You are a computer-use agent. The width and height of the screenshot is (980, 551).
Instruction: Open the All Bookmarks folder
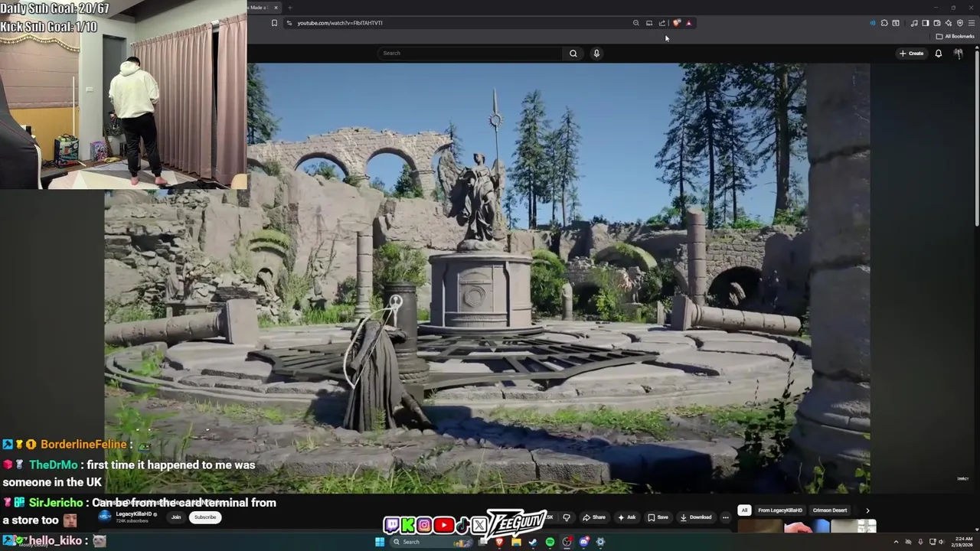955,36
